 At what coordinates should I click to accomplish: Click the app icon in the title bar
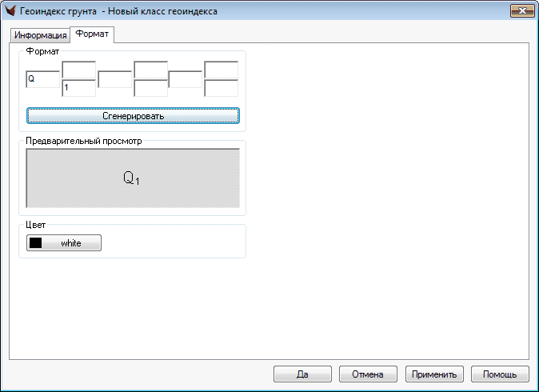click(11, 11)
